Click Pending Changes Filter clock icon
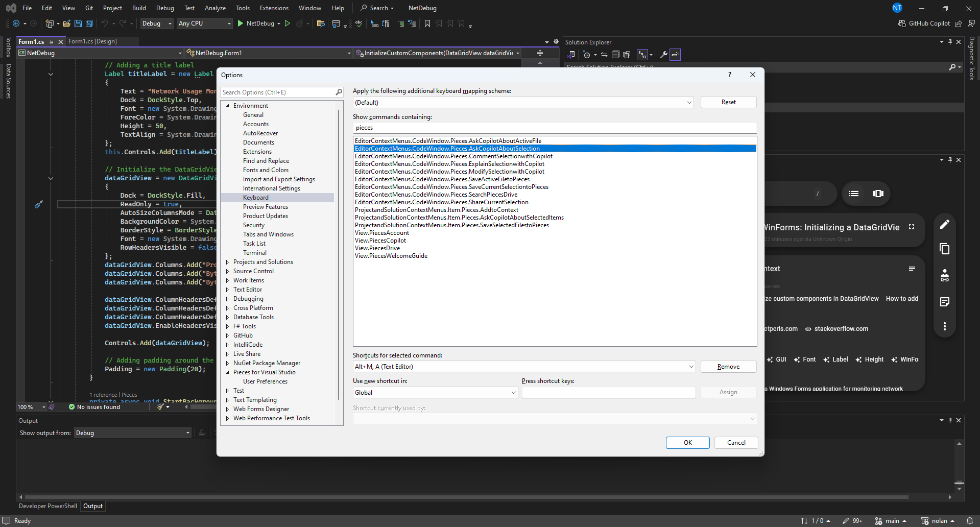Viewport: 980px width, 527px height. pyautogui.click(x=587, y=55)
